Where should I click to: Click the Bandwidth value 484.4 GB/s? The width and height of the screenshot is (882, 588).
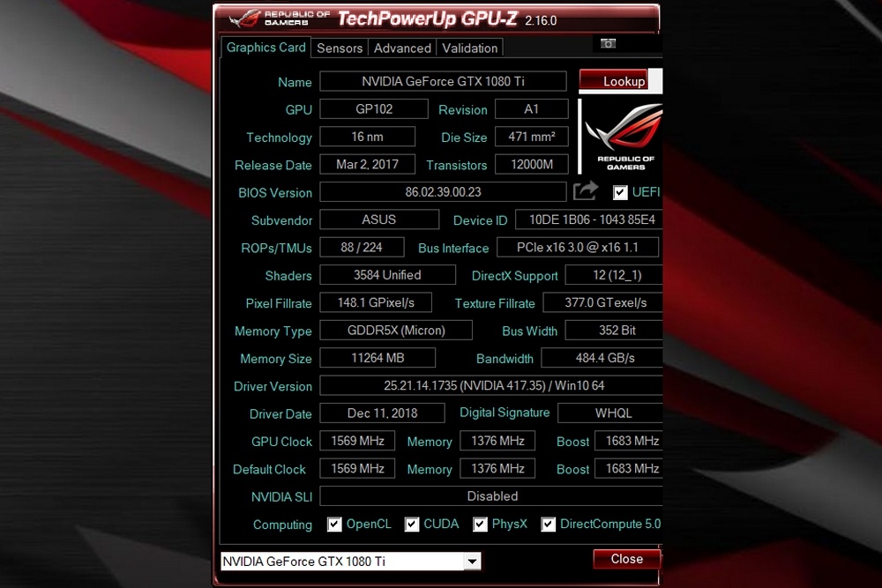[x=602, y=358]
